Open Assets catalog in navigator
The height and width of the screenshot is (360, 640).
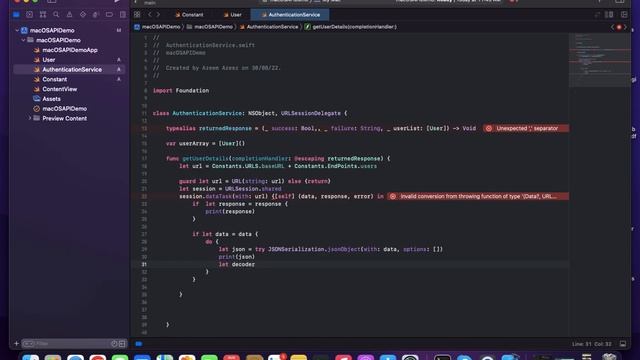click(51, 99)
